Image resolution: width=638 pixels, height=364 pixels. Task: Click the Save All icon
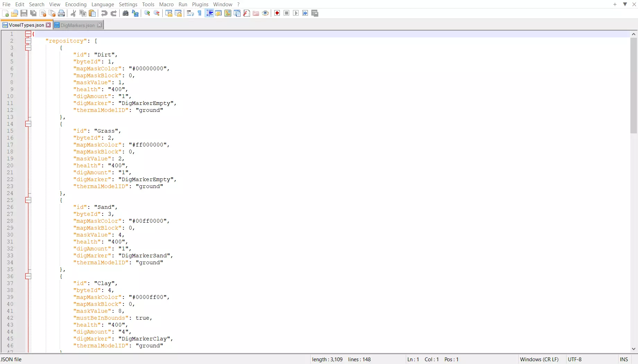pyautogui.click(x=33, y=13)
